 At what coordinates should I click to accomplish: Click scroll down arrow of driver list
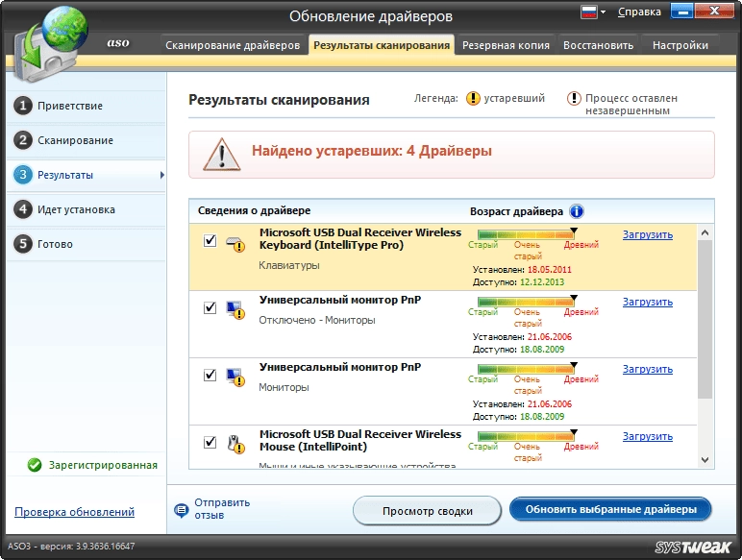coord(705,460)
